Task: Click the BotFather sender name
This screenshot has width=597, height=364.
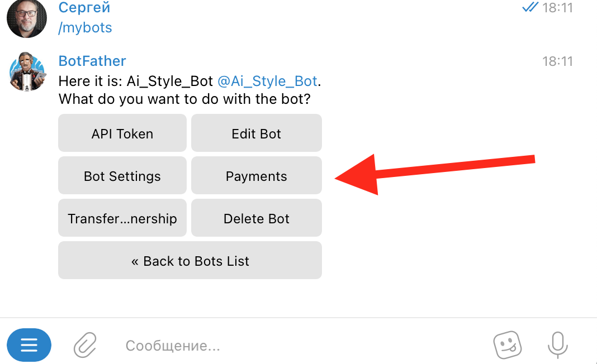Action: pos(92,61)
